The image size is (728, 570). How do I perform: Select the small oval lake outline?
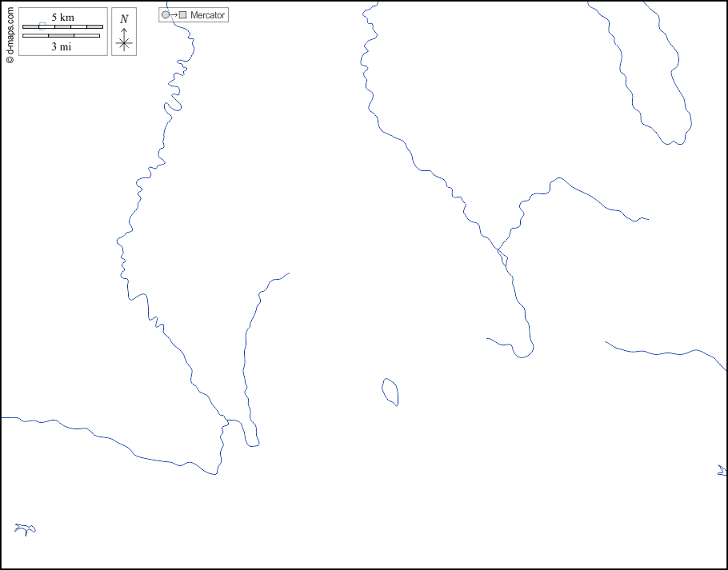pyautogui.click(x=390, y=392)
